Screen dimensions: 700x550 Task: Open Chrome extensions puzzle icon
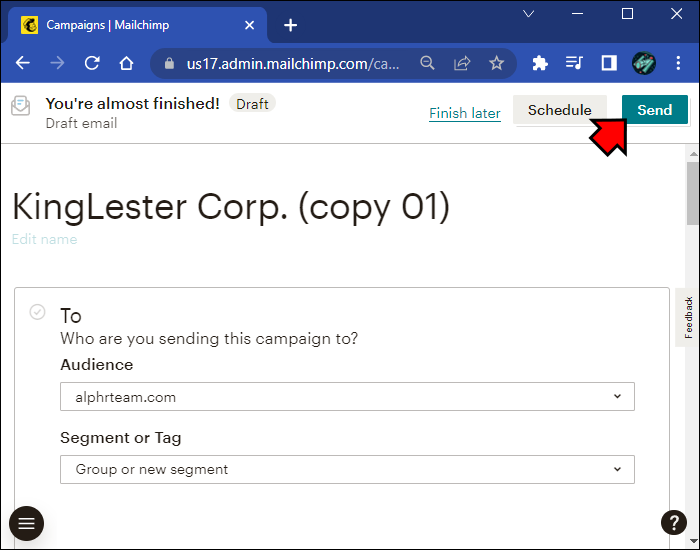point(540,63)
